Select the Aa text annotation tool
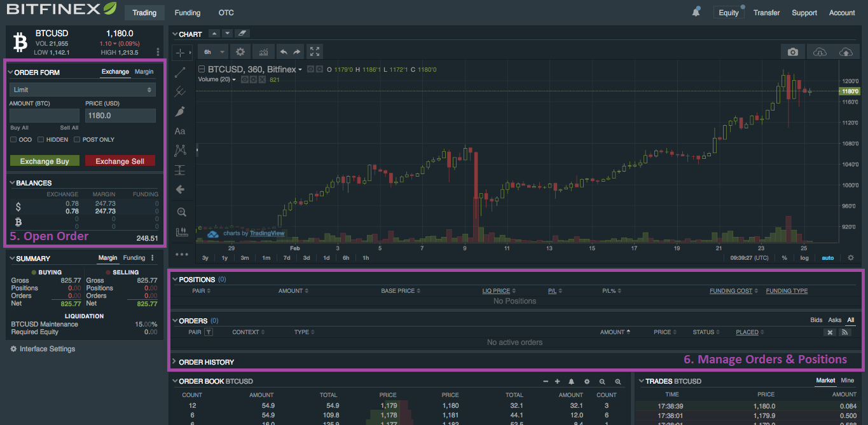The image size is (868, 425). tap(181, 131)
